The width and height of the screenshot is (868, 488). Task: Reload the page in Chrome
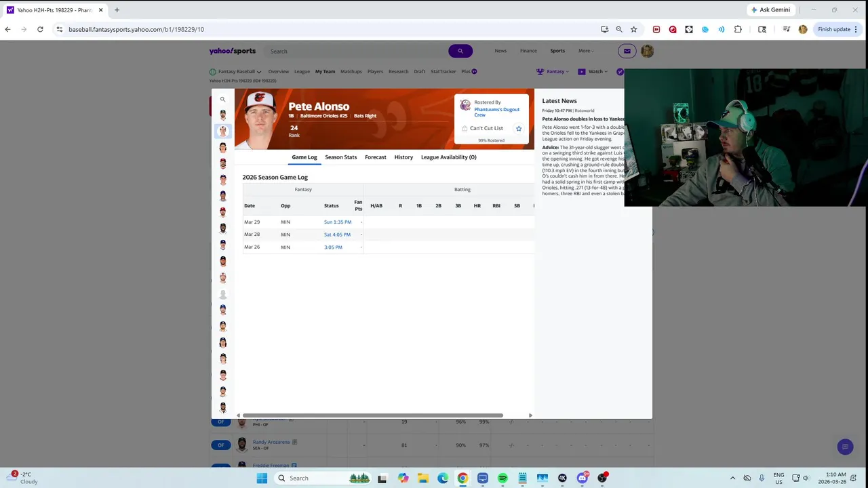(x=40, y=29)
